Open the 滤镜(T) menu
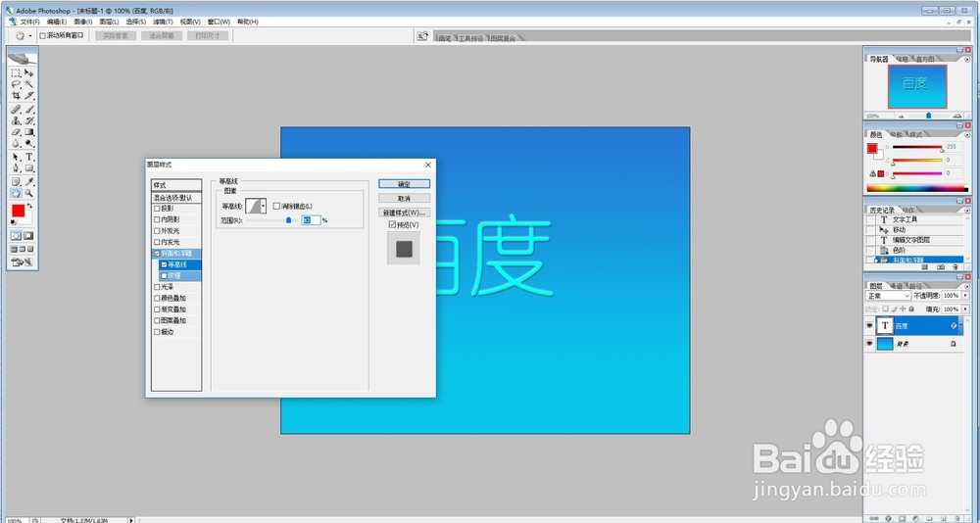 163,22
